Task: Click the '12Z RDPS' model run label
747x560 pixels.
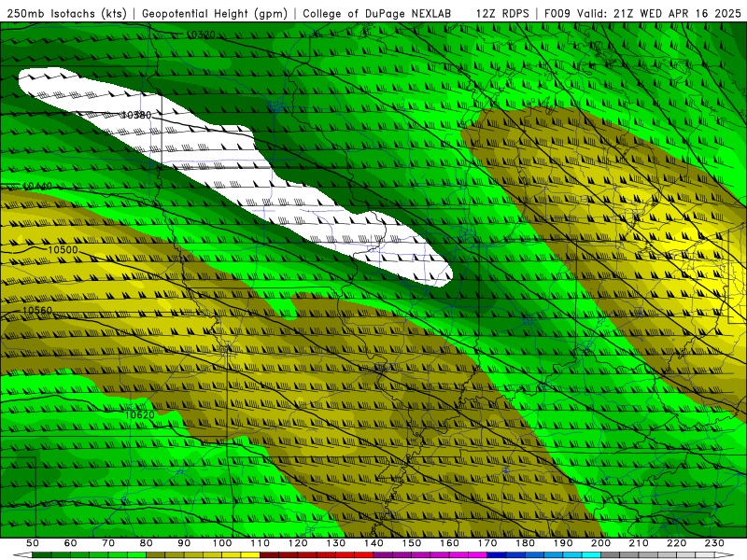Action: coord(502,14)
